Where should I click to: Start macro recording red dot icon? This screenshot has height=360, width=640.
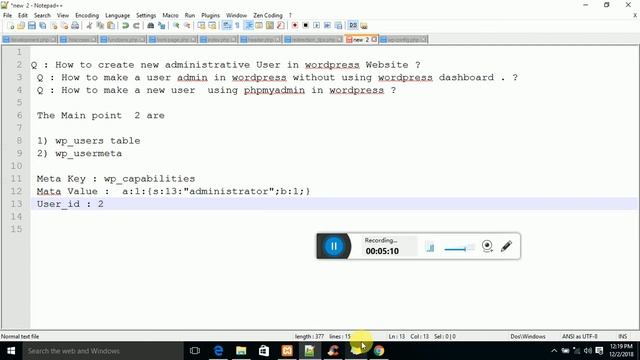click(295, 26)
